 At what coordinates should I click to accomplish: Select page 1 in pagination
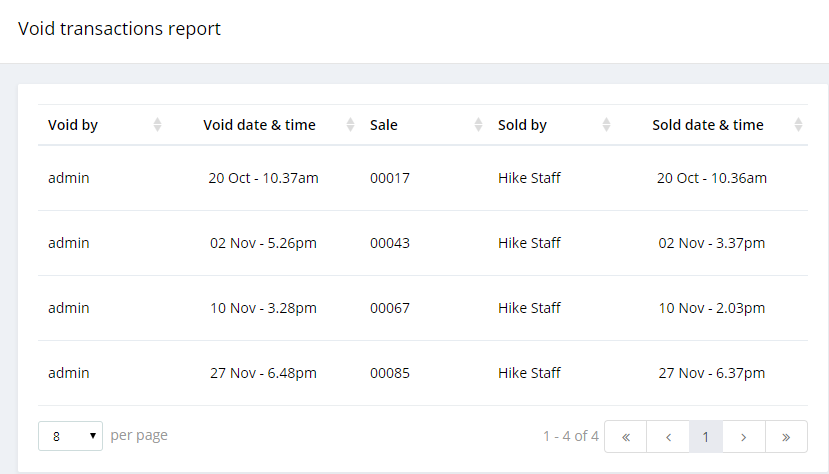(706, 436)
